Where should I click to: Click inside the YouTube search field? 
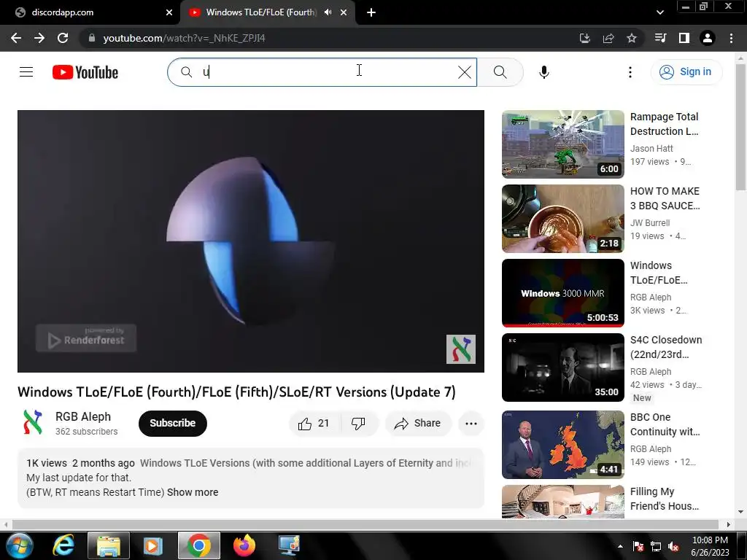[x=322, y=72]
